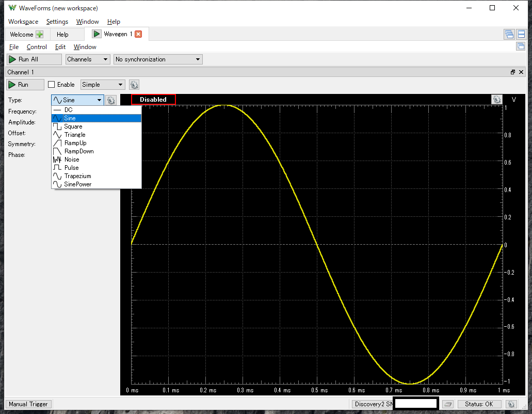This screenshot has width=532, height=414.
Task: Float the Channel 1 panel
Action: [x=513, y=72]
